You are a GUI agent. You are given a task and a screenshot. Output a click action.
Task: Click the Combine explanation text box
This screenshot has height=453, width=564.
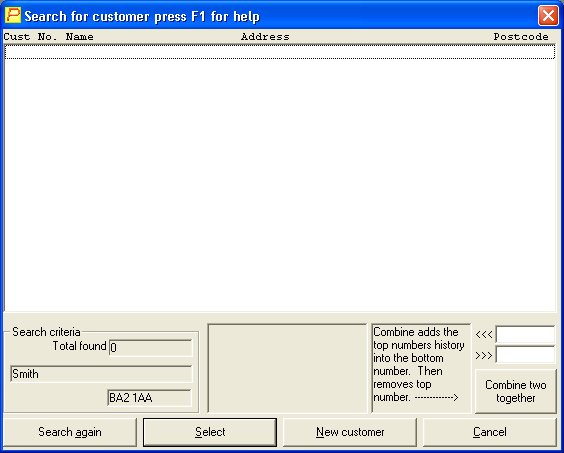coord(421,368)
